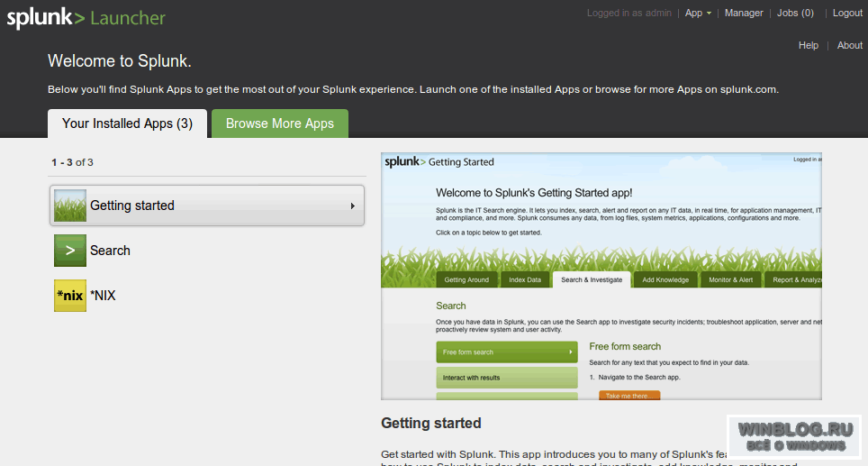The height and width of the screenshot is (466, 868).
Task: Click the arrow on the Getting started row
Action: pyautogui.click(x=353, y=206)
